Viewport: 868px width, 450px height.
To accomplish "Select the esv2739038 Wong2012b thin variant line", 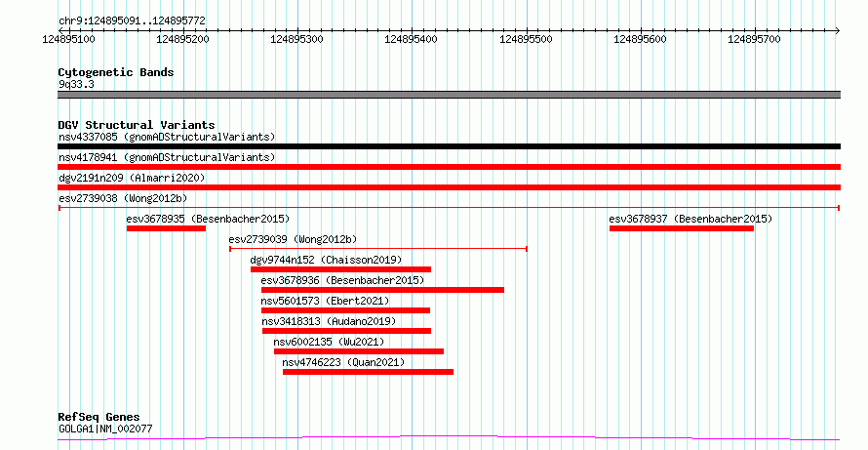I will coord(449,208).
